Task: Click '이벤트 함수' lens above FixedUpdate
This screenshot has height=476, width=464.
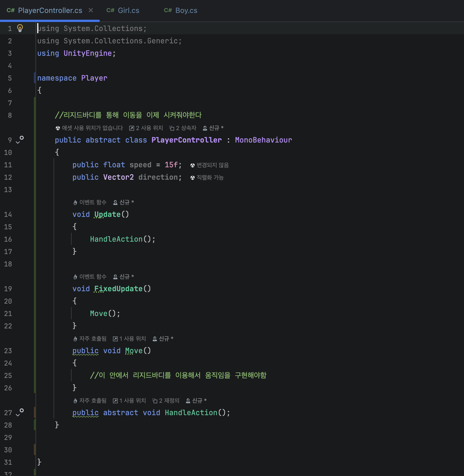Action: pos(90,277)
